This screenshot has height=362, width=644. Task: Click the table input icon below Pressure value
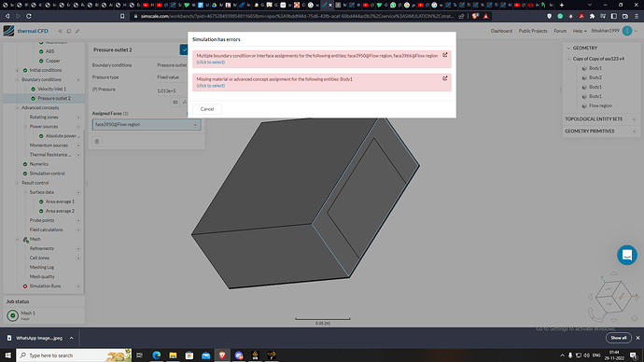click(x=175, y=103)
